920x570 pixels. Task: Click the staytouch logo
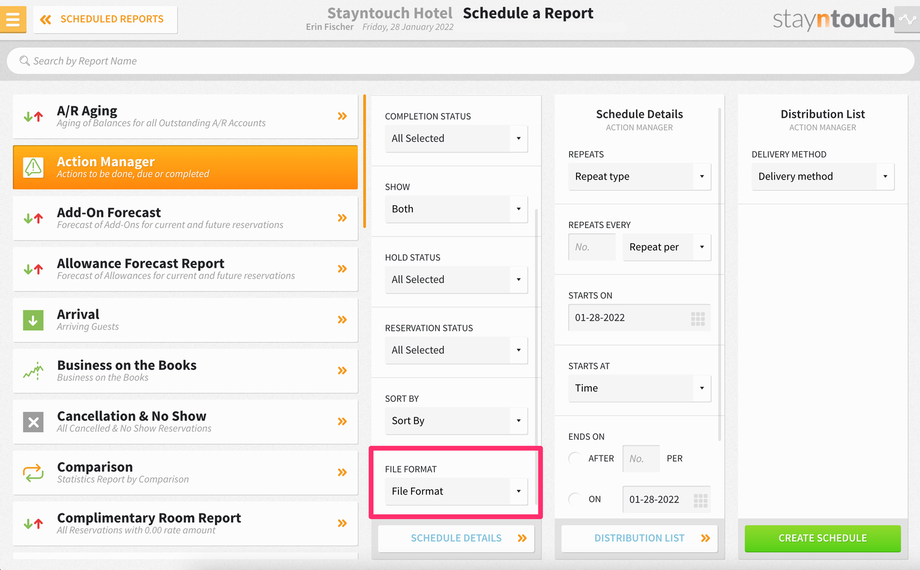coord(833,19)
